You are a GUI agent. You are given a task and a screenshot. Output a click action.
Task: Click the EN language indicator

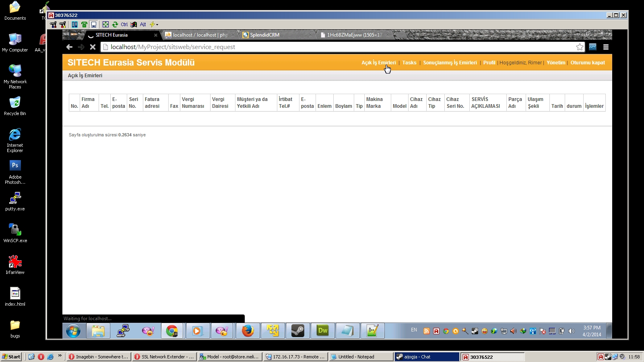414,330
